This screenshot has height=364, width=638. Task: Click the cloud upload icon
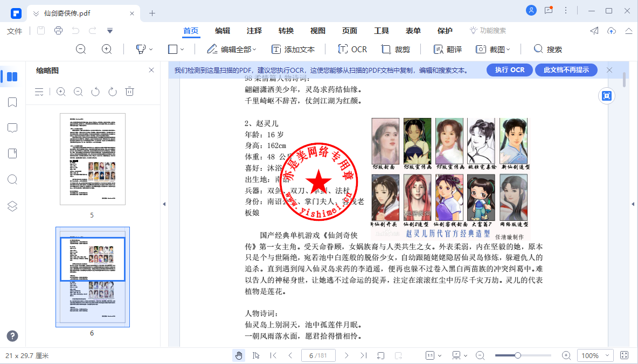[612, 31]
